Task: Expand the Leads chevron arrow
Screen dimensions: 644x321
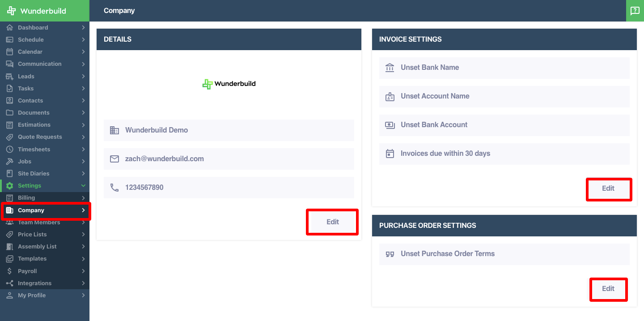Action: [x=83, y=77]
